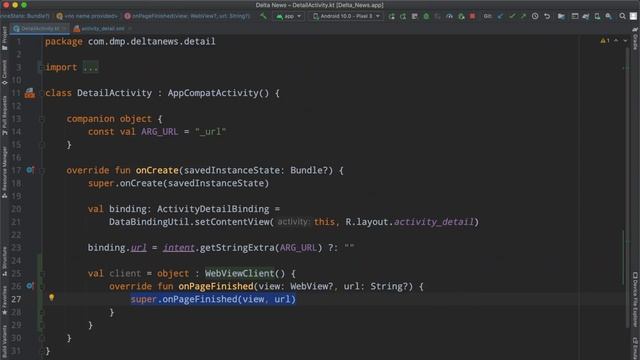Click the Profile app gauge icon
Viewport: 640px width, 360px height.
coord(449,16)
